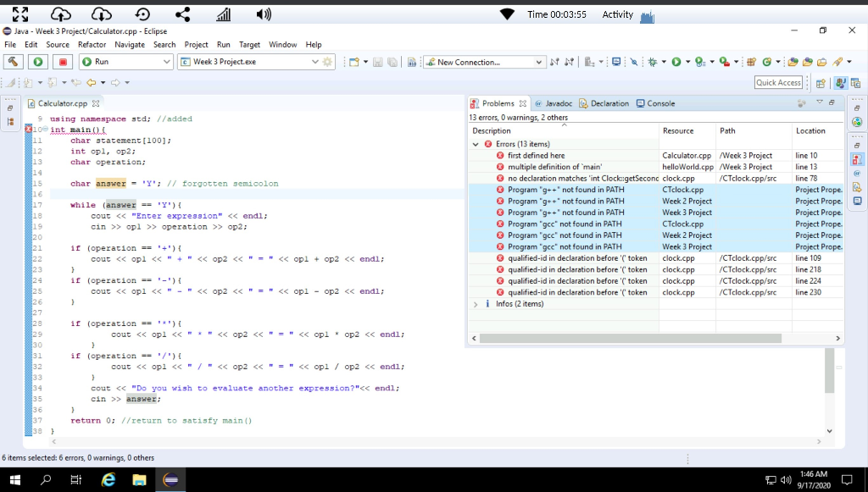
Task: Open the Refactor menu
Action: [92, 45]
